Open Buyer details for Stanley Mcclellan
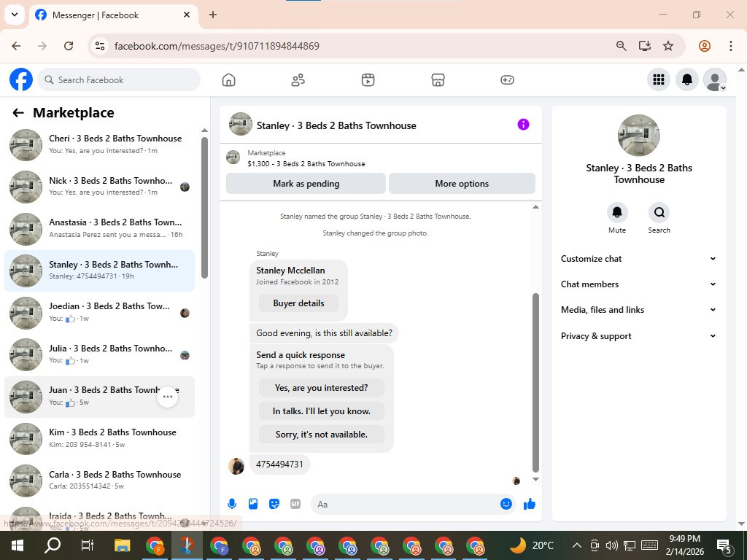747x560 pixels. tap(298, 303)
